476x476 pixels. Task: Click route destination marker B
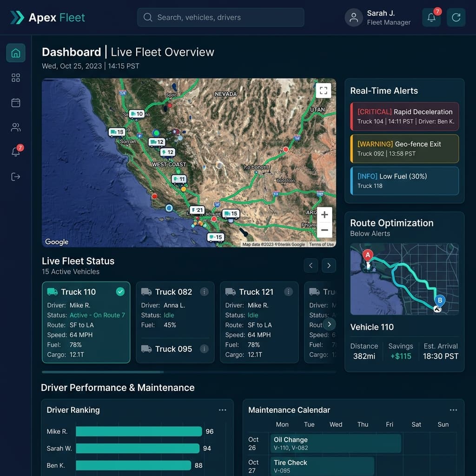[x=440, y=301]
